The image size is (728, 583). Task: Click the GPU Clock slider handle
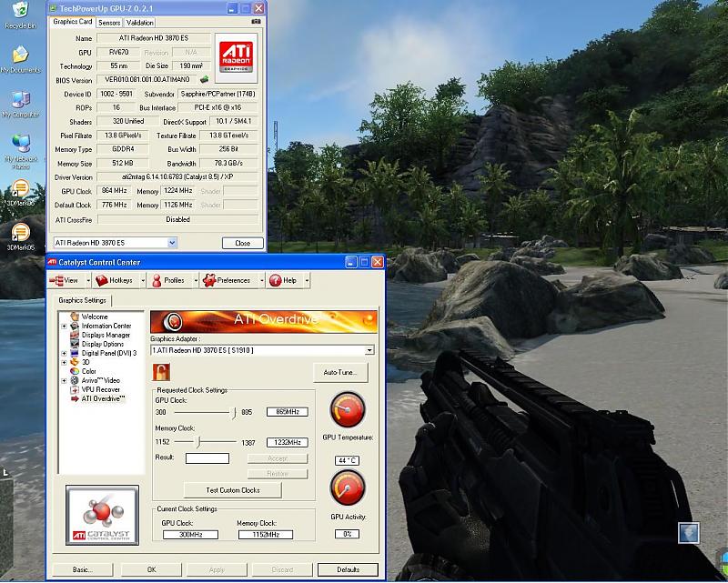point(228,412)
